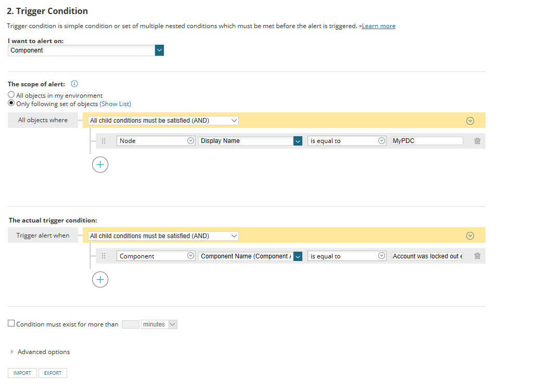Screen dimensions: 537x392
Task: Add a new trigger condition with plus icon
Action: point(100,280)
